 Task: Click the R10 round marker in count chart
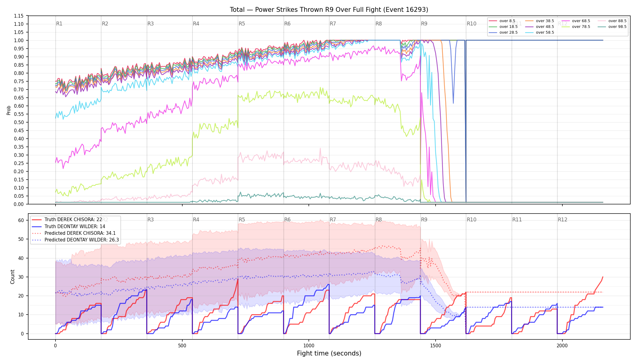pos(472,220)
